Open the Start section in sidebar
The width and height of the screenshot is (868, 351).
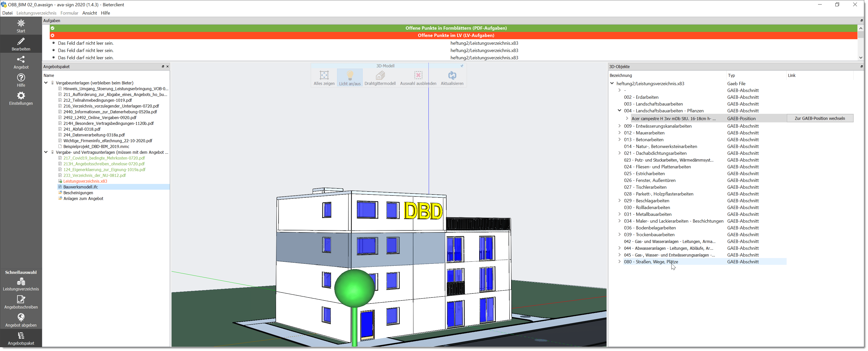tap(21, 26)
